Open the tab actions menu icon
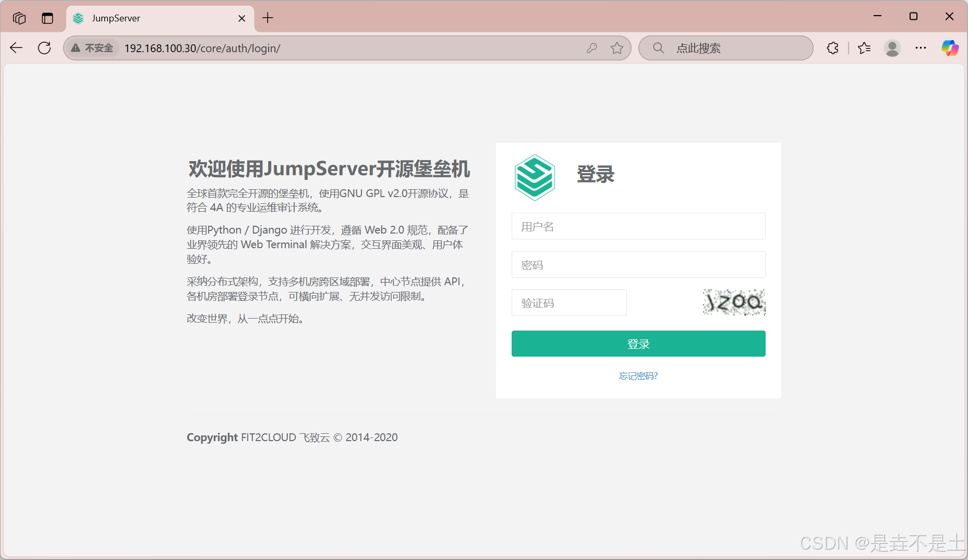 pos(47,18)
